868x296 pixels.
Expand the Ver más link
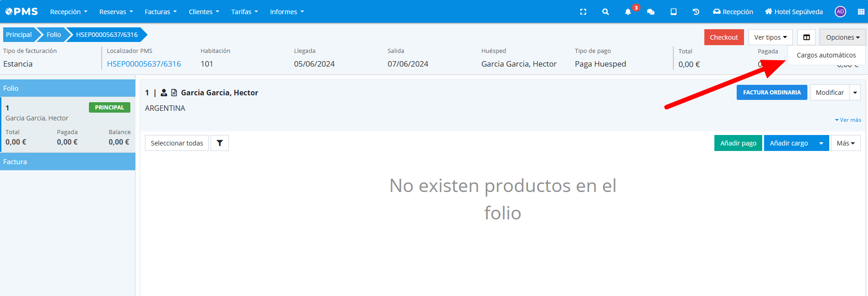pos(848,120)
